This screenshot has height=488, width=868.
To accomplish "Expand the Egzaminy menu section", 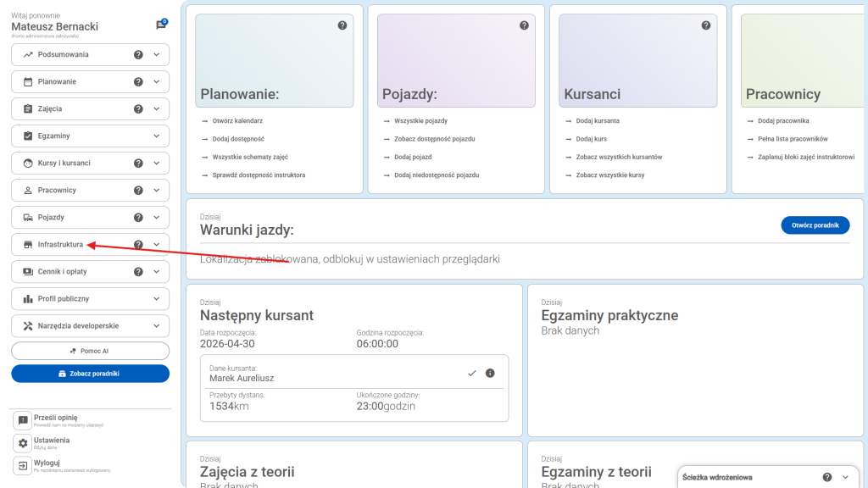I will 156,136.
